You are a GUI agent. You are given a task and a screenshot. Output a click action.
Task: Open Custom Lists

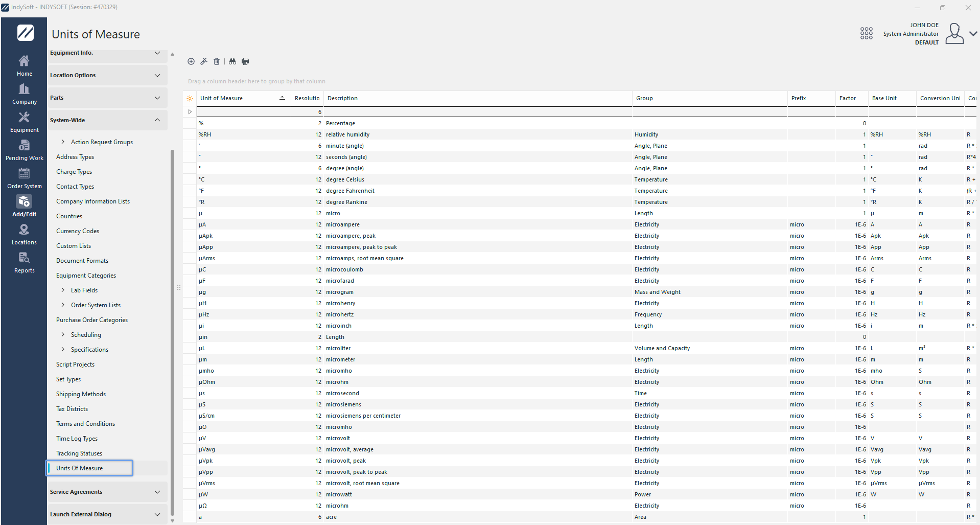click(74, 246)
